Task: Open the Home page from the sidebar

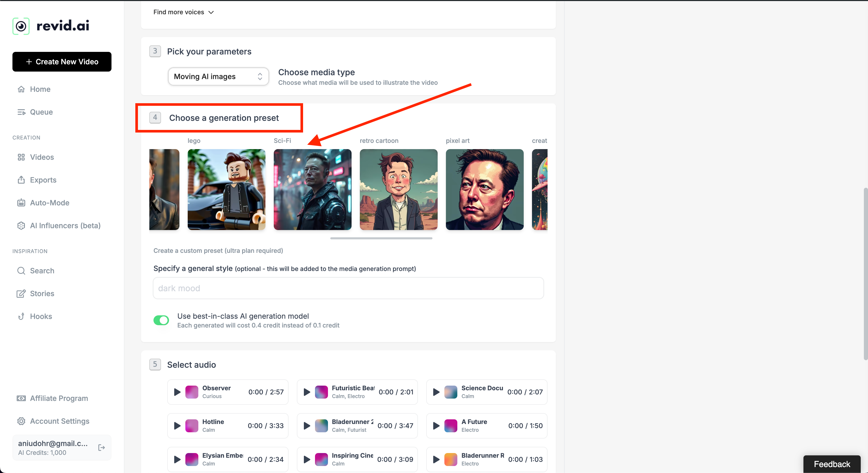Action: pyautogui.click(x=40, y=89)
